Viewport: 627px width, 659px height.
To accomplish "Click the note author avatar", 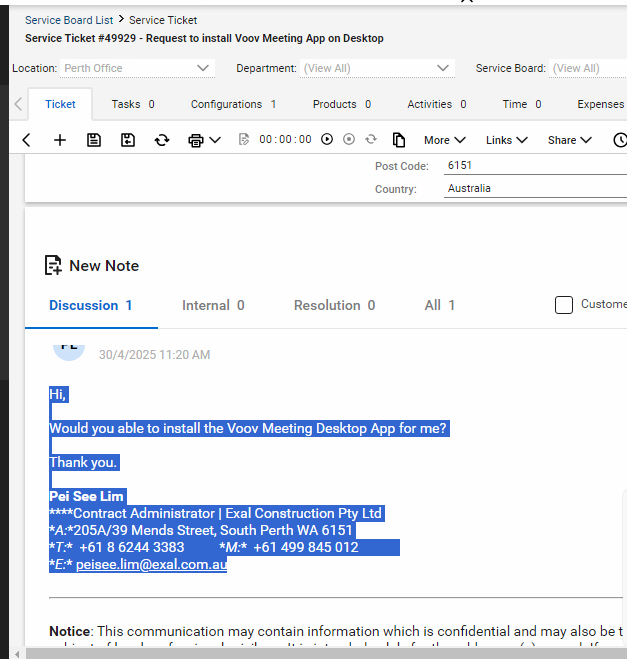I will (x=69, y=351).
